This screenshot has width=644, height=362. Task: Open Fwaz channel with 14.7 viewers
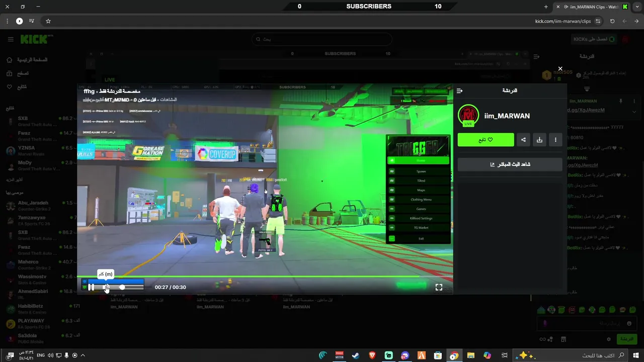[x=39, y=136]
